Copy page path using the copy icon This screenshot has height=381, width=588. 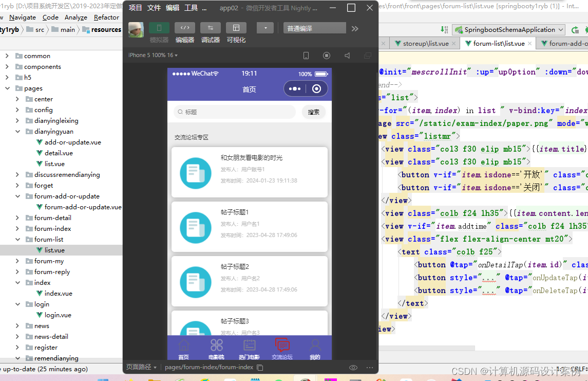click(x=260, y=368)
